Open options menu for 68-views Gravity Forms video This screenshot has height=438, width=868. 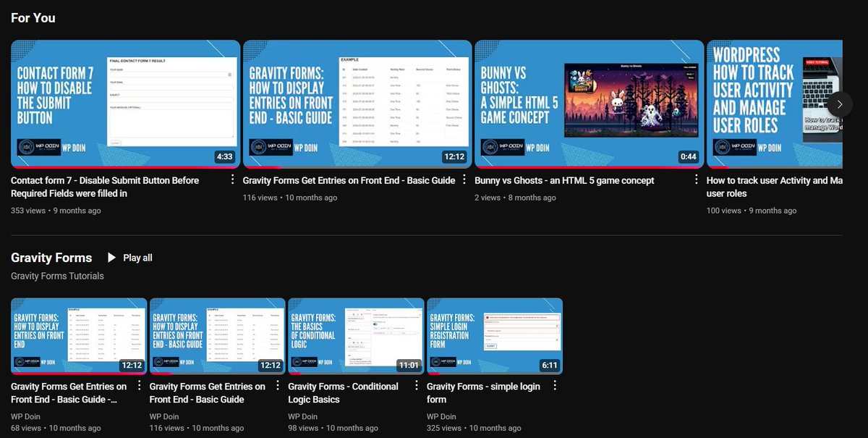(139, 386)
